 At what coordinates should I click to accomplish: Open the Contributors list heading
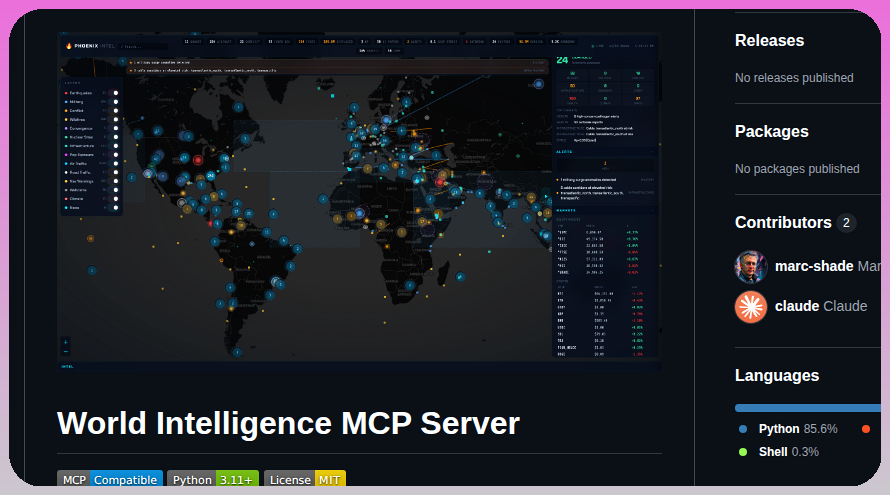(x=783, y=223)
